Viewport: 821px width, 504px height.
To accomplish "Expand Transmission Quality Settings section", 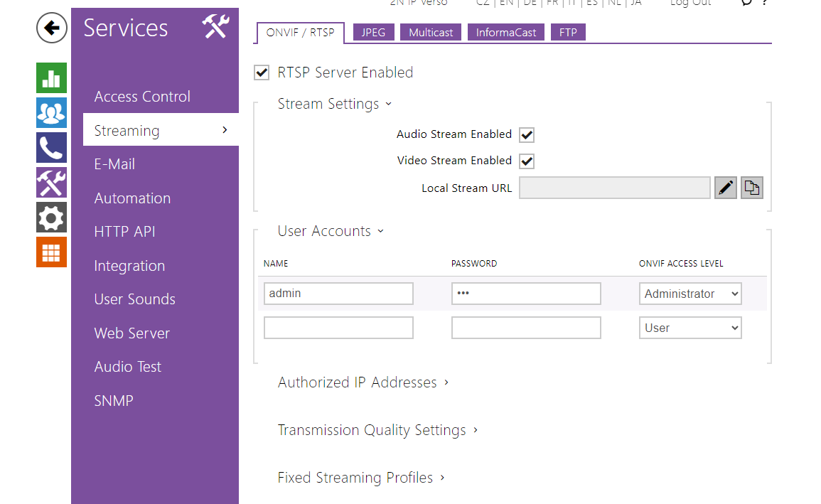I will click(377, 430).
